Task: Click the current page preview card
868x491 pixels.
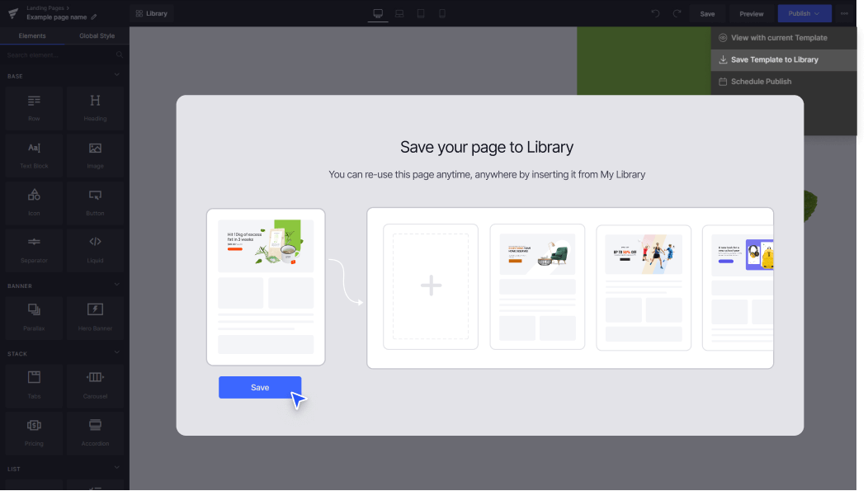Action: click(x=266, y=286)
